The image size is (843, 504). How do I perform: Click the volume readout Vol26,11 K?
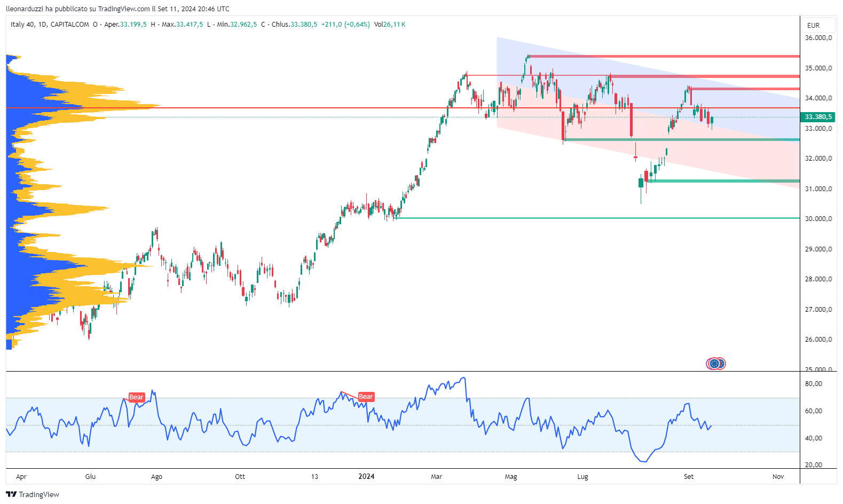click(x=390, y=25)
